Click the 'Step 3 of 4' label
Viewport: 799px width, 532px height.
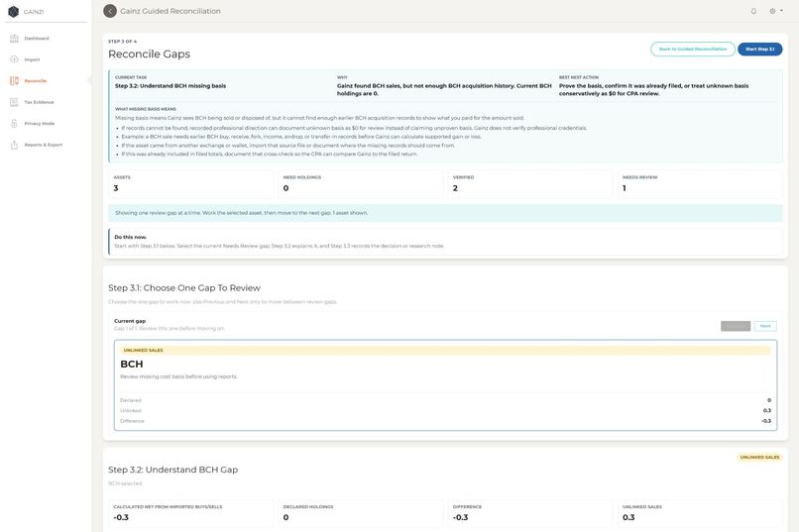click(122, 42)
